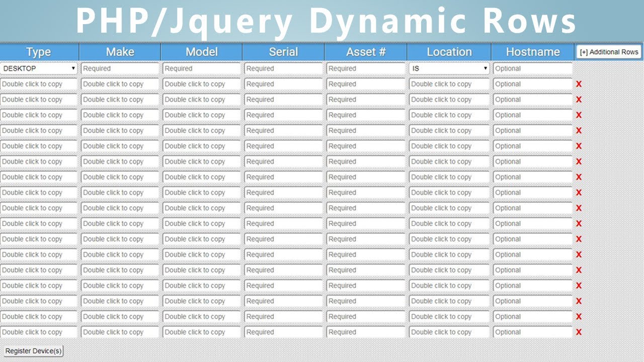Open the Type dropdown showing DESKTOP
This screenshot has width=644, height=362.
pos(39,68)
